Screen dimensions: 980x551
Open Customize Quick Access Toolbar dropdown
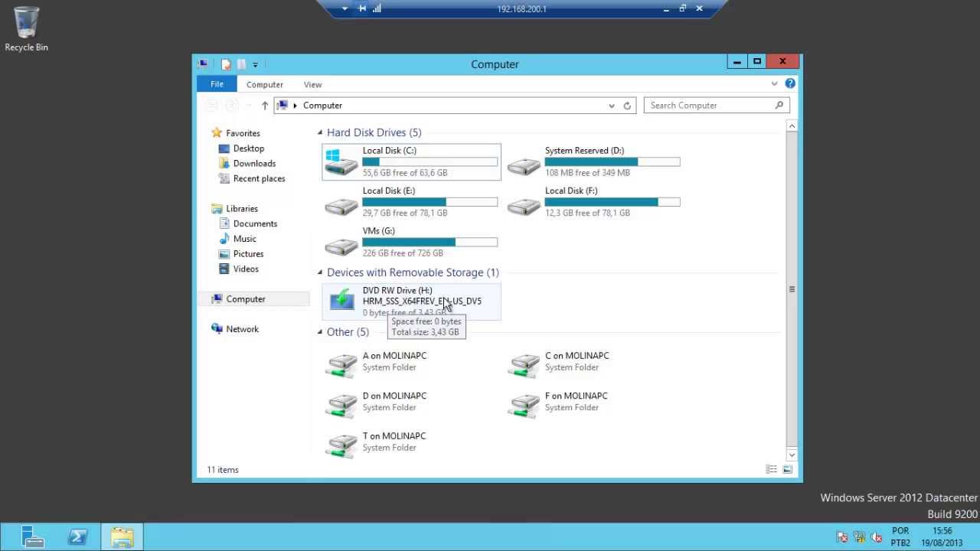(255, 64)
